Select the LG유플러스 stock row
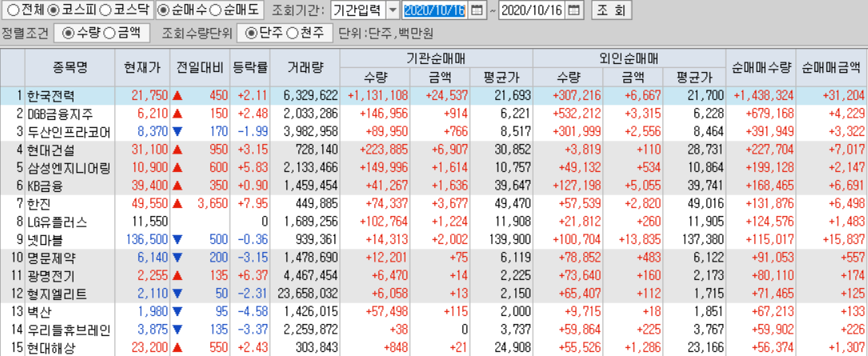The width and height of the screenshot is (868, 356). tap(434, 222)
